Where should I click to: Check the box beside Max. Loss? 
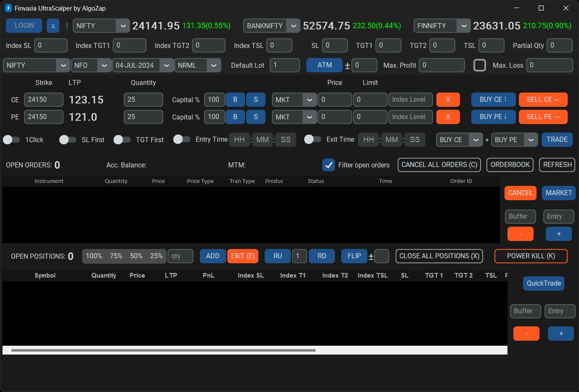tap(480, 65)
